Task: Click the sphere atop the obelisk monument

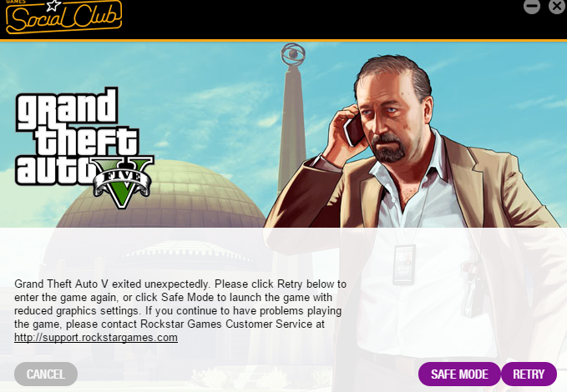Action: pyautogui.click(x=293, y=54)
